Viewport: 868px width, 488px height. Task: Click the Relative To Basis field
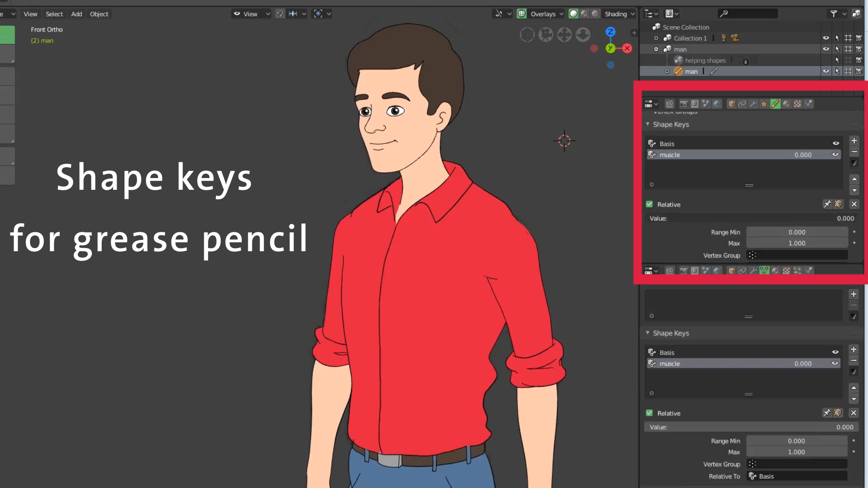(x=797, y=476)
